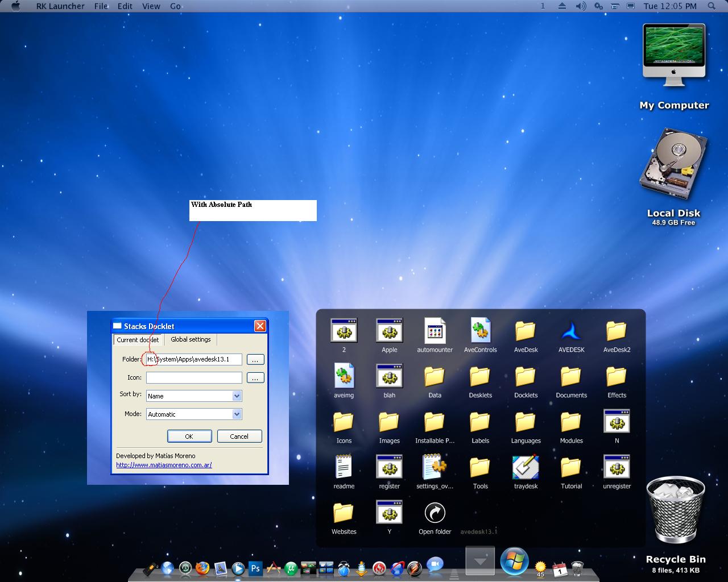Click the trash can icon in the dock
This screenshot has width=728, height=582.
pyautogui.click(x=577, y=568)
